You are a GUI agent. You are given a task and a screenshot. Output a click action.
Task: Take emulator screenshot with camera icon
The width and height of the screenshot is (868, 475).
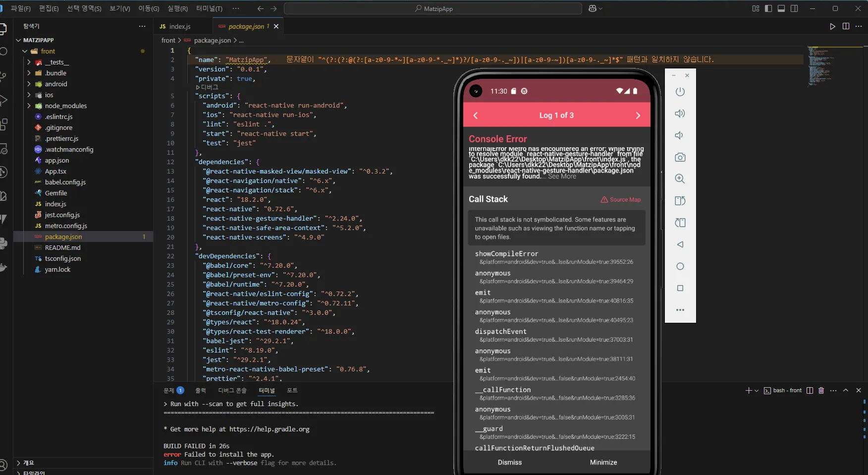(x=680, y=157)
